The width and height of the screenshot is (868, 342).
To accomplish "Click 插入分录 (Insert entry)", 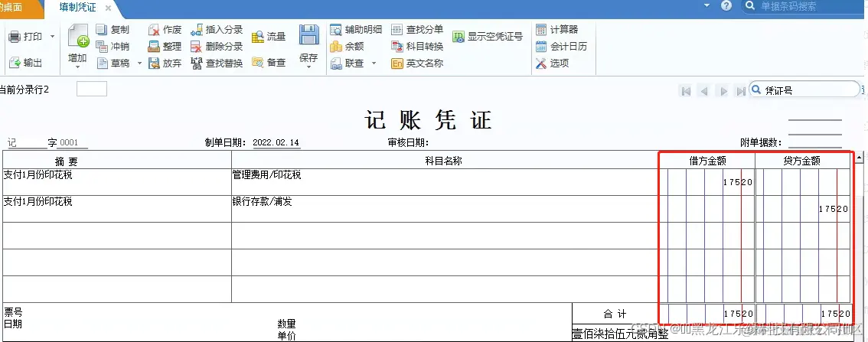I will tap(217, 30).
